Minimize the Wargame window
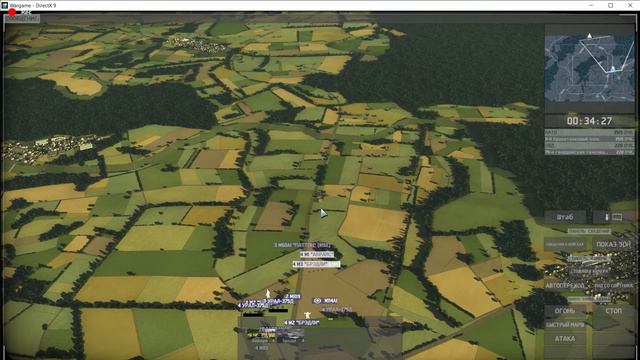640x360 pixels. click(591, 5)
